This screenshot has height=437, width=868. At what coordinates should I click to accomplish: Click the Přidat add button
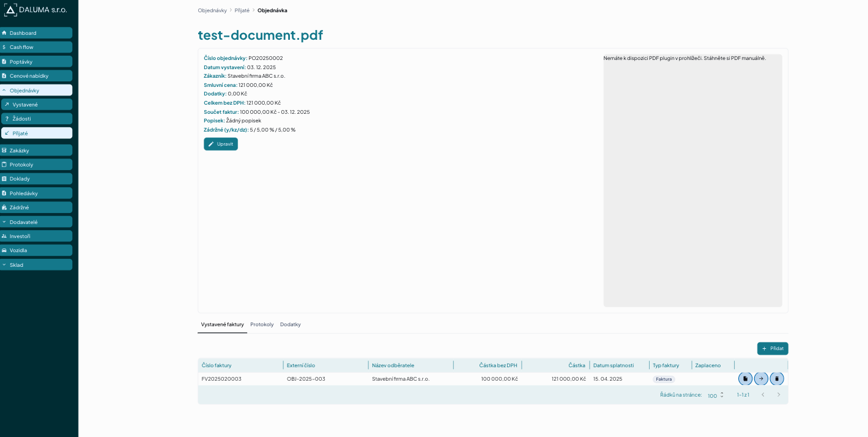point(773,349)
